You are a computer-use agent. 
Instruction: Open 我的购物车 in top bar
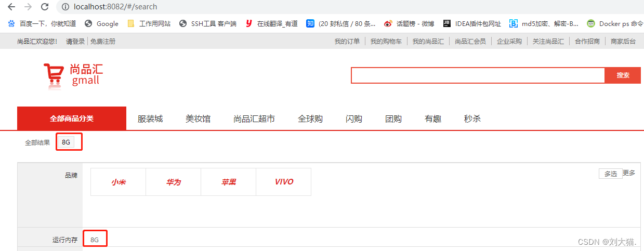pos(386,42)
